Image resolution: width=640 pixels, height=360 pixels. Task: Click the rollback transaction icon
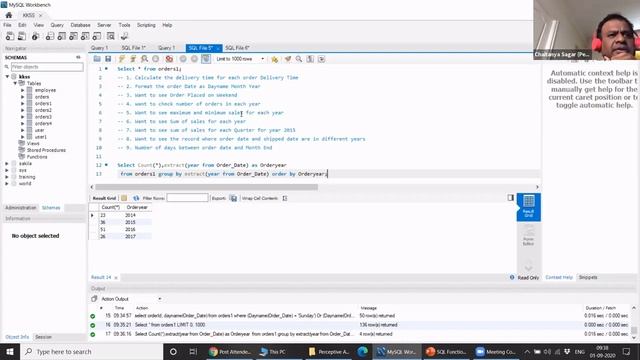(x=194, y=59)
